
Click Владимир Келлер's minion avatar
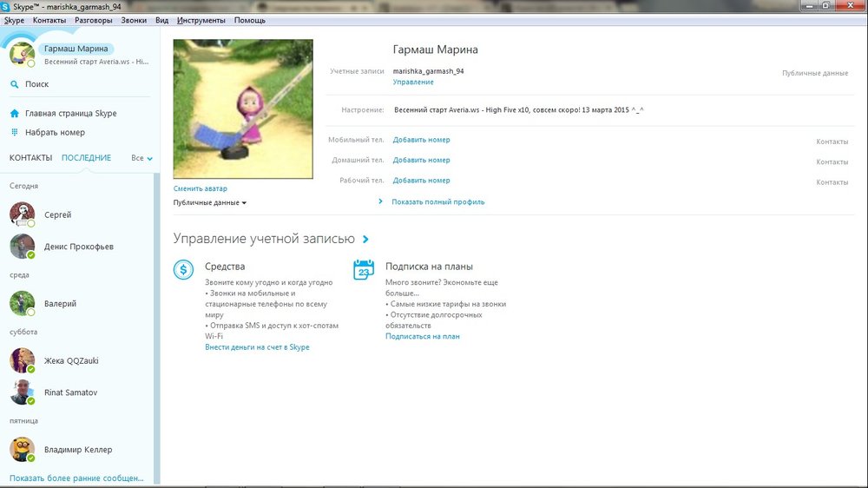point(23,449)
